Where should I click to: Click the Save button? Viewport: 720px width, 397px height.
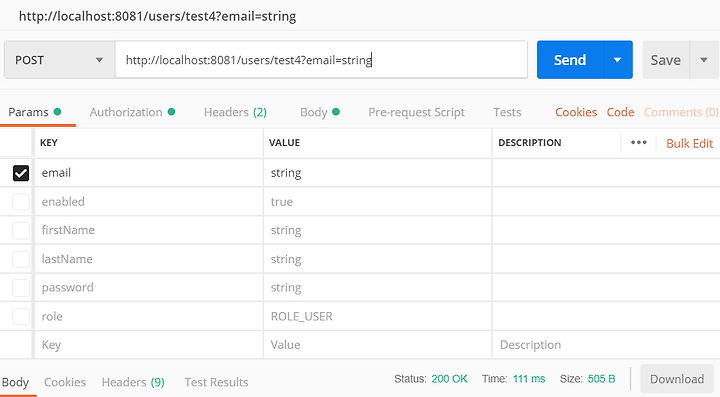665,60
